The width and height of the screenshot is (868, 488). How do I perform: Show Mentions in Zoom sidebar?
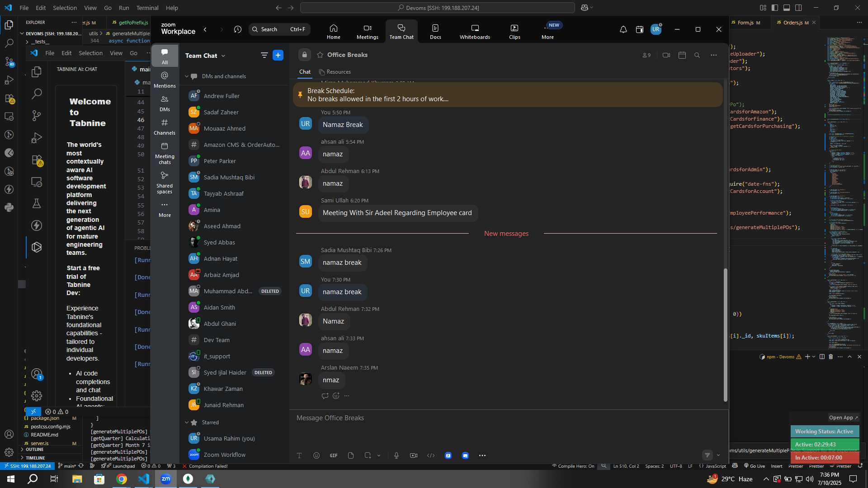point(165,80)
